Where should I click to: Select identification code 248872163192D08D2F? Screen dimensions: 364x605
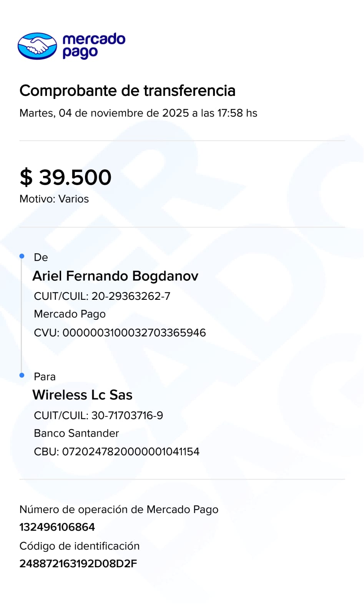coord(78,564)
